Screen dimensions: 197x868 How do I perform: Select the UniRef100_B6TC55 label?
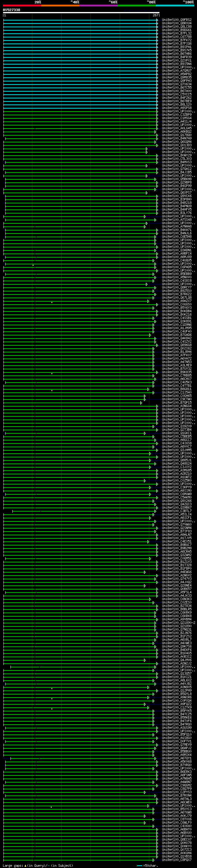coord(176,88)
